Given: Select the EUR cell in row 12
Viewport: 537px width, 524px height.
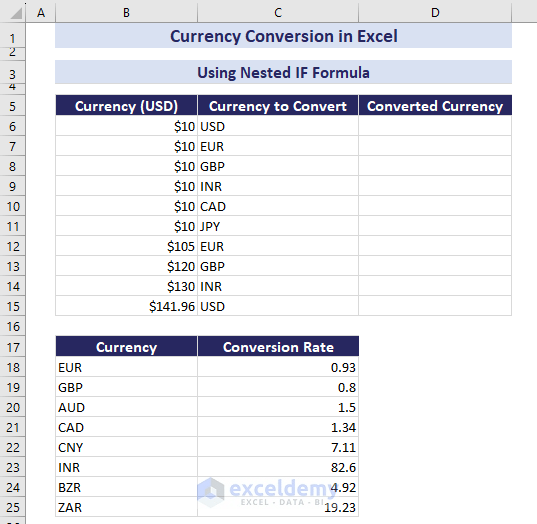Looking at the screenshot, I should click(278, 246).
